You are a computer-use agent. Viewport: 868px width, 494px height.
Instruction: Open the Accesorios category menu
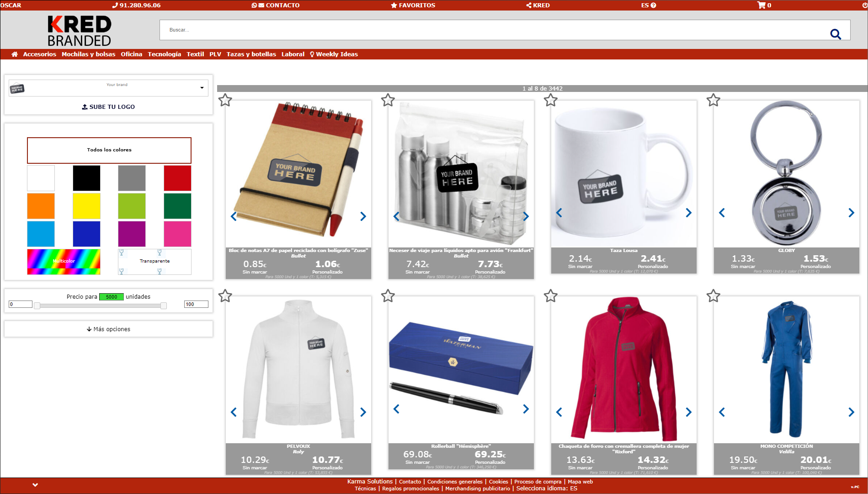[x=40, y=54]
